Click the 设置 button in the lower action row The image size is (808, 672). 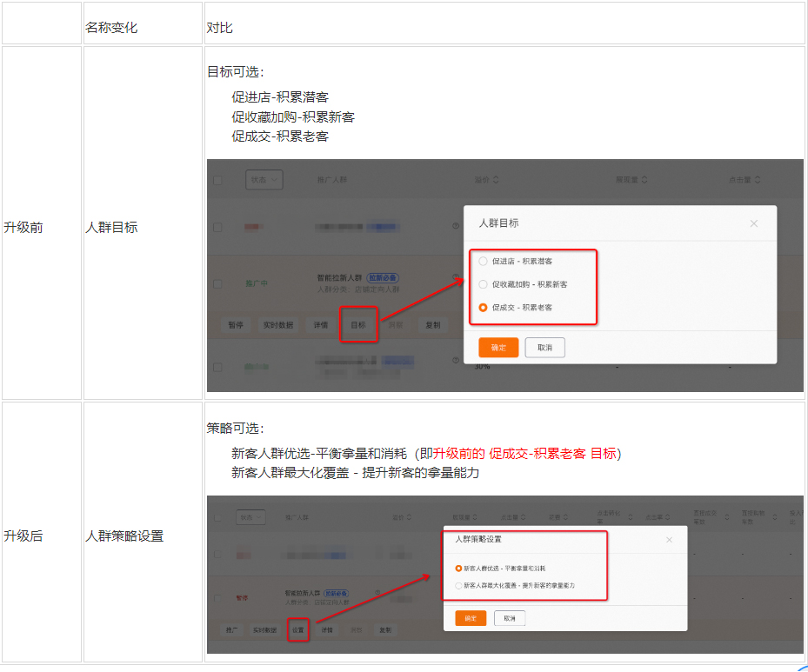point(298,629)
